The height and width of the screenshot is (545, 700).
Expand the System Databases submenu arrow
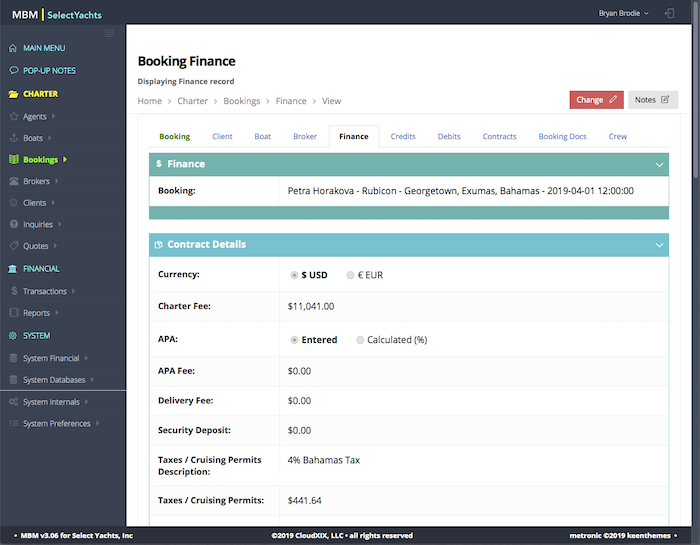92,379
